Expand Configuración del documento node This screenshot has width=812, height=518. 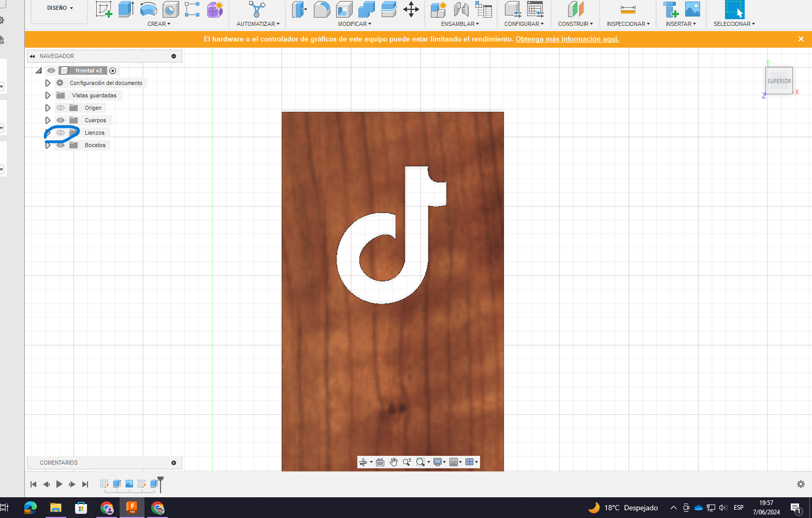(48, 83)
